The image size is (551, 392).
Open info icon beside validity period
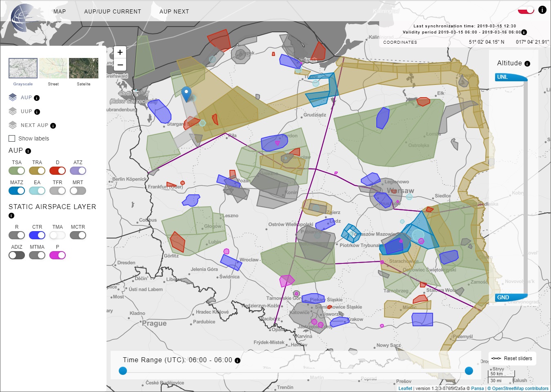point(524,32)
